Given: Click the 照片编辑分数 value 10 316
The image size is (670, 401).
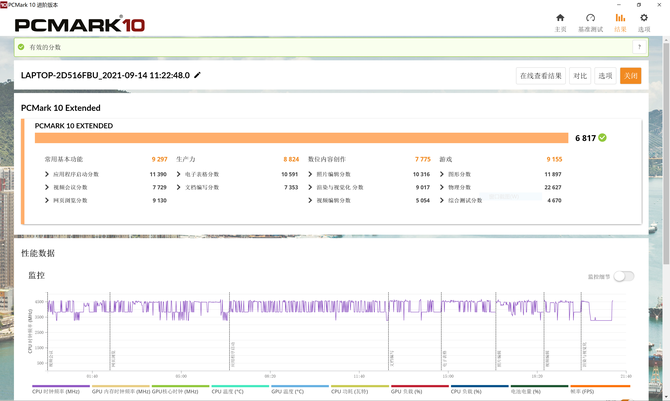Looking at the screenshot, I should (421, 174).
